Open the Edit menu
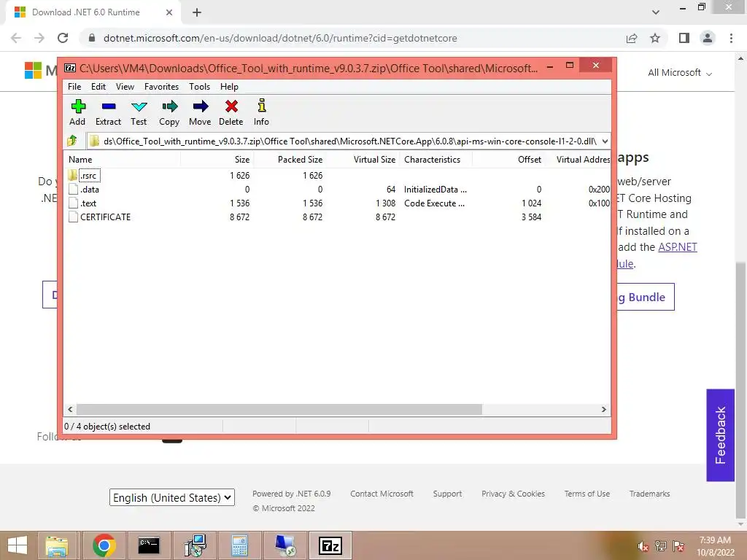 (x=98, y=87)
